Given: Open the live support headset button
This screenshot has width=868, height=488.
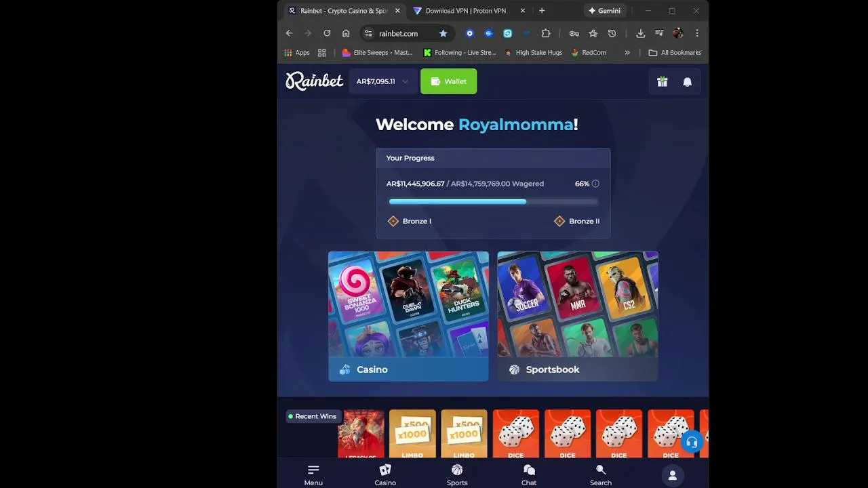Looking at the screenshot, I should click(692, 443).
